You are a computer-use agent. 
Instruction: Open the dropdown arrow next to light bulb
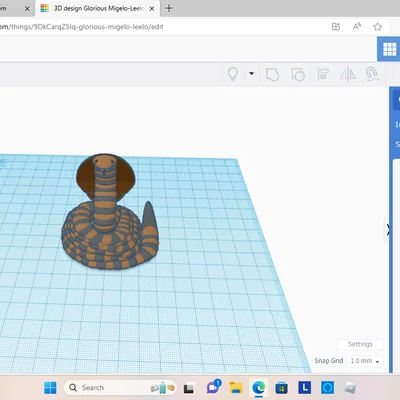pos(251,74)
